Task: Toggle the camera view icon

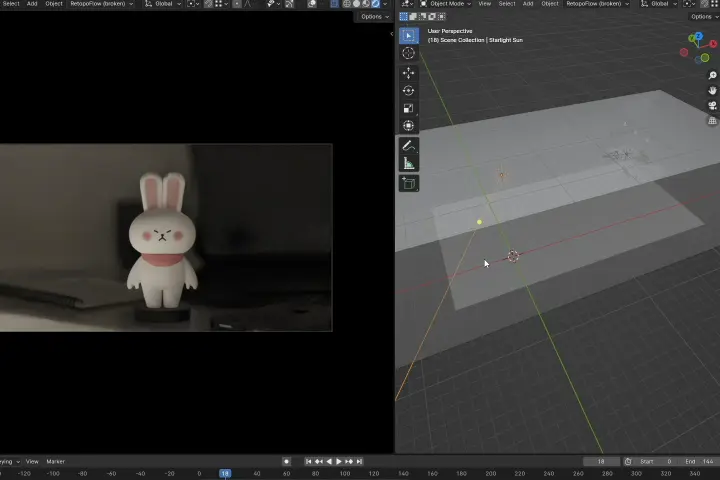Action: coord(712,106)
